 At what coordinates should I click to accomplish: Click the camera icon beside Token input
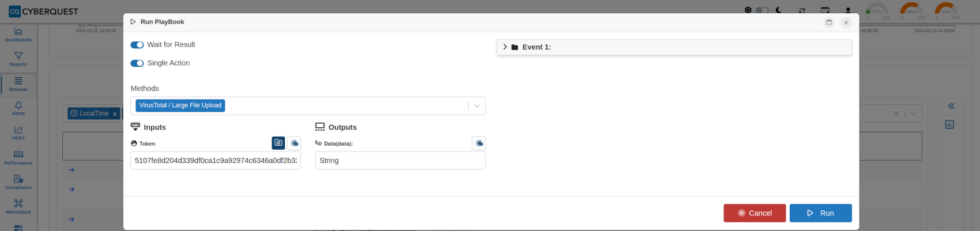click(278, 143)
